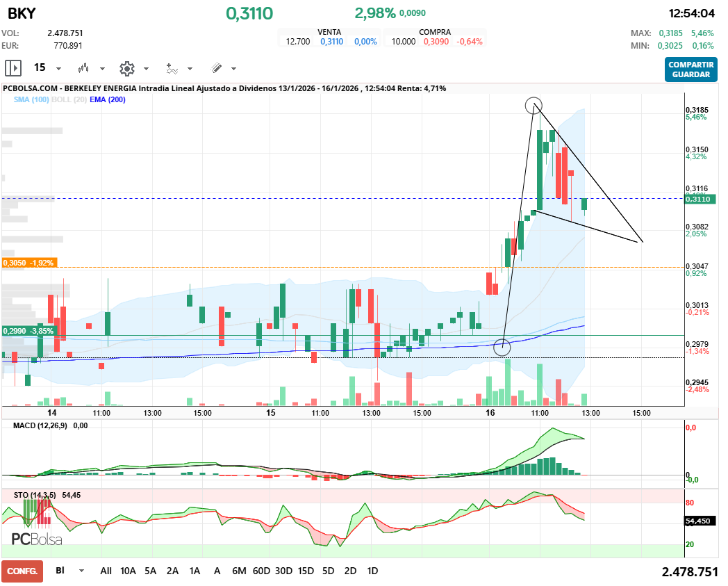728x586 pixels.
Task: Open the candlestick chart type icon
Action: click(x=83, y=68)
